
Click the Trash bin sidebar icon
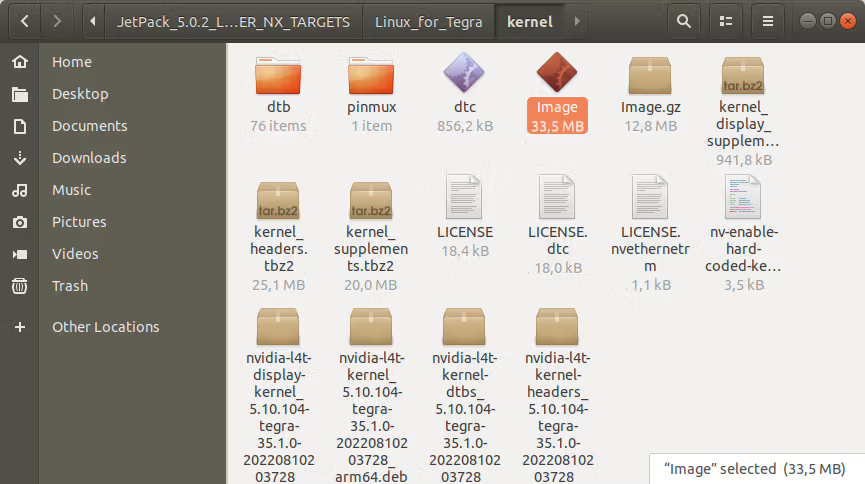[20, 286]
